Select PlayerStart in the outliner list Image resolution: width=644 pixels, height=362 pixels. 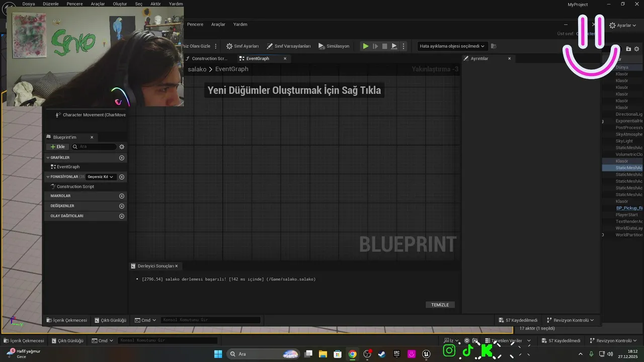point(626,215)
